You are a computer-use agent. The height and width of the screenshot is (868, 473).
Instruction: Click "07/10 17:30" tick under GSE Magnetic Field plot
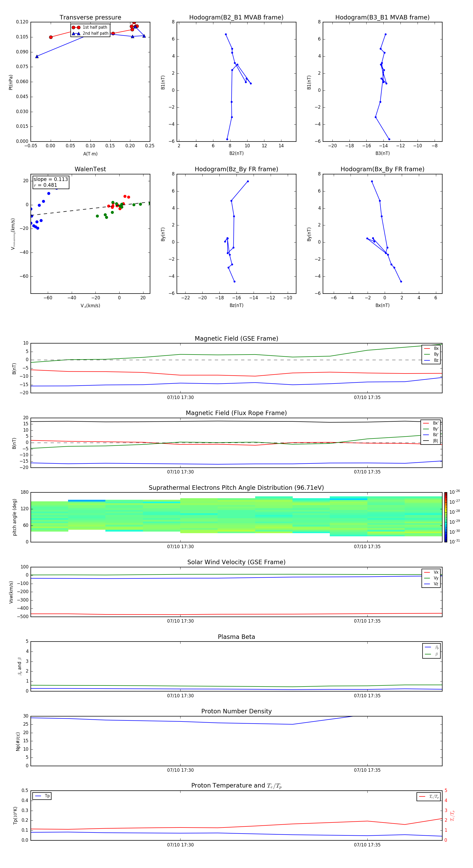[x=181, y=398]
